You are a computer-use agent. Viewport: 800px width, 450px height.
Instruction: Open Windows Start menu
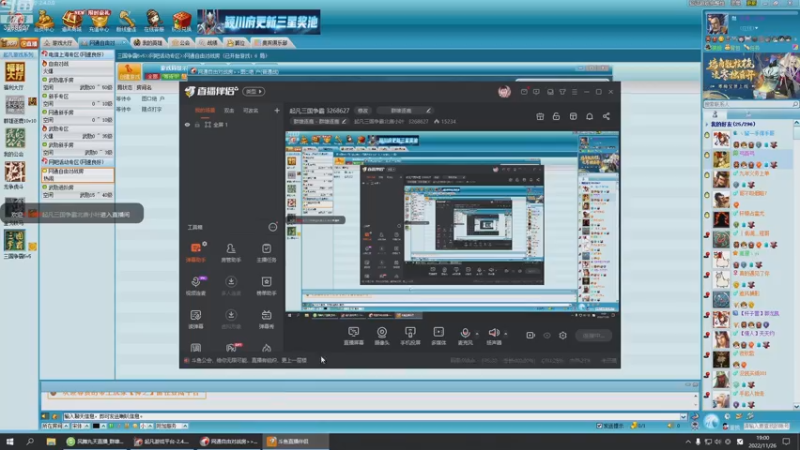point(9,441)
